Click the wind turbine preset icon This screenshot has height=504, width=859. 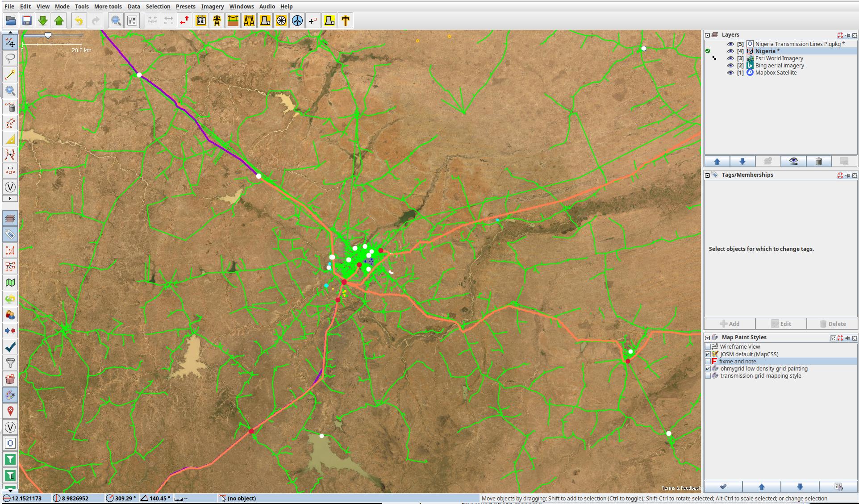297,21
